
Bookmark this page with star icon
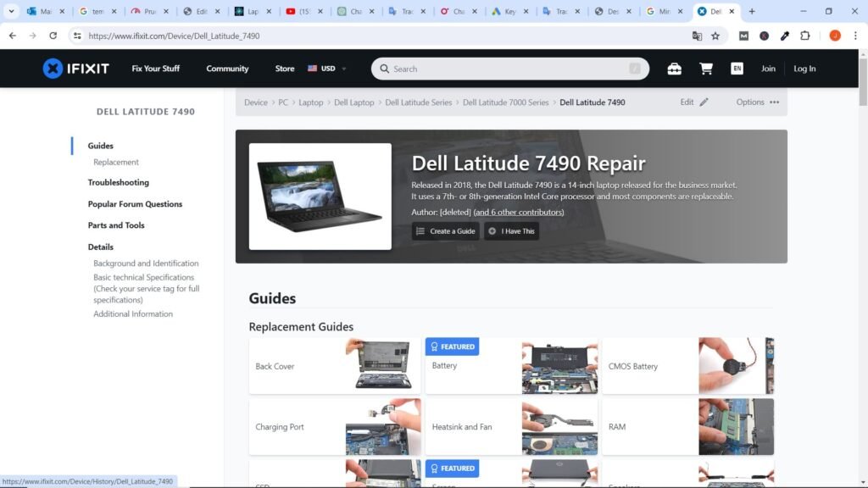tap(715, 36)
